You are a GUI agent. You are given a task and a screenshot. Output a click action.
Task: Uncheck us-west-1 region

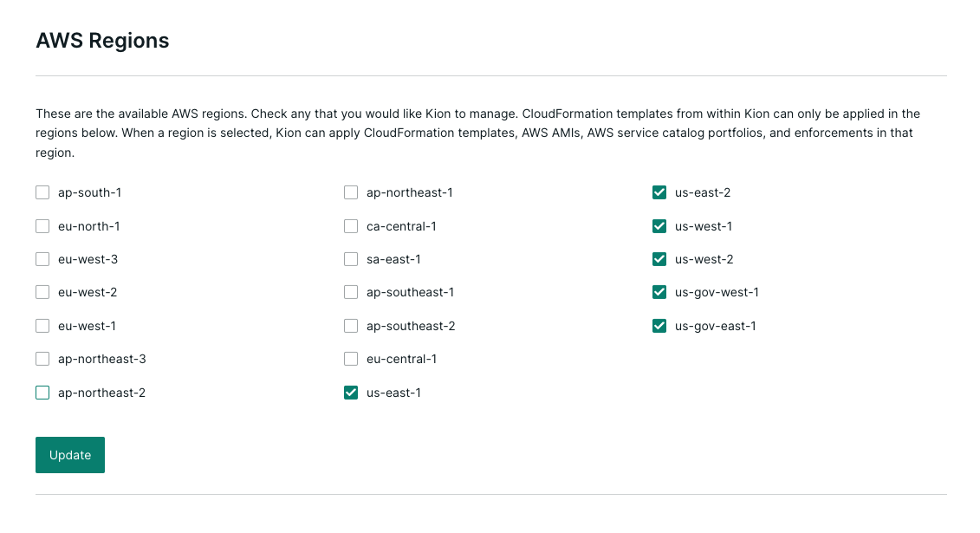point(659,226)
